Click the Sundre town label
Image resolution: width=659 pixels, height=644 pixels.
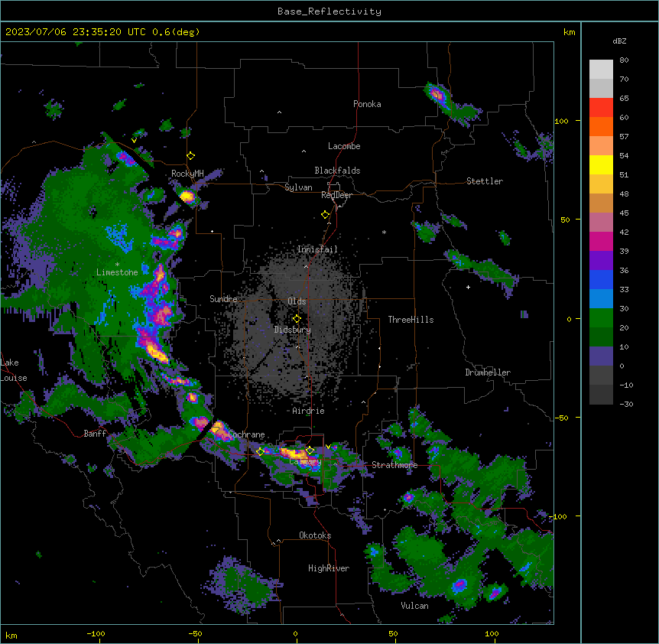[223, 299]
